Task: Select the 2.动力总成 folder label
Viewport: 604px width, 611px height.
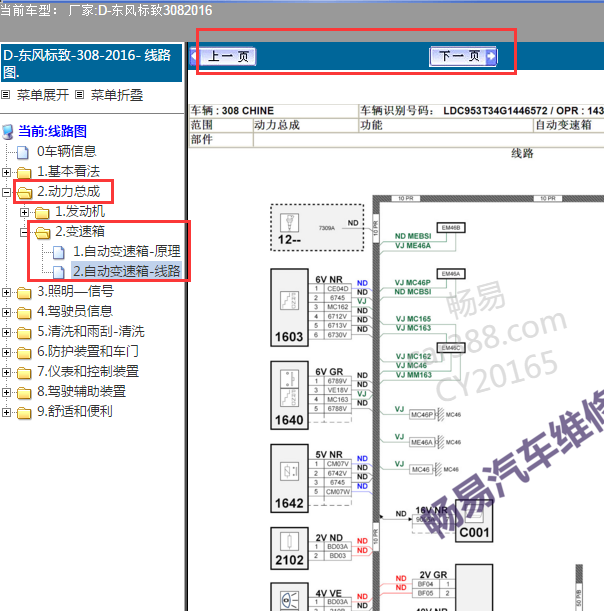Action: coord(68,191)
